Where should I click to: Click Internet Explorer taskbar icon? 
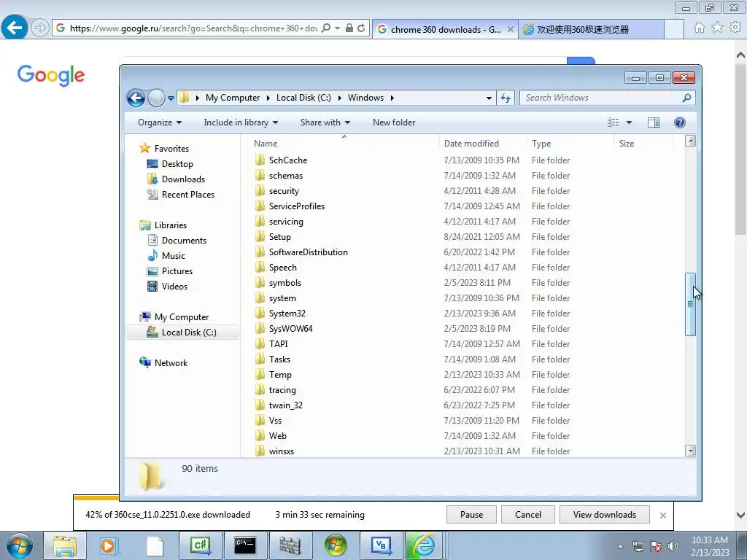(425, 545)
